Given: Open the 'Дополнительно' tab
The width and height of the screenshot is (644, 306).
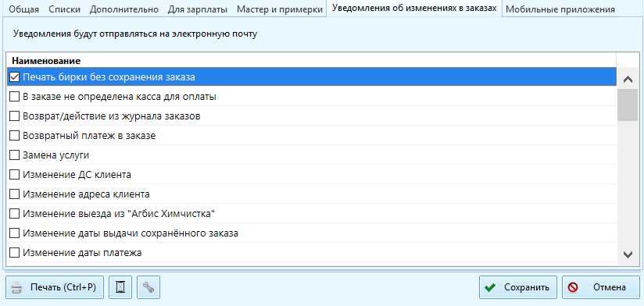Looking at the screenshot, I should (124, 9).
